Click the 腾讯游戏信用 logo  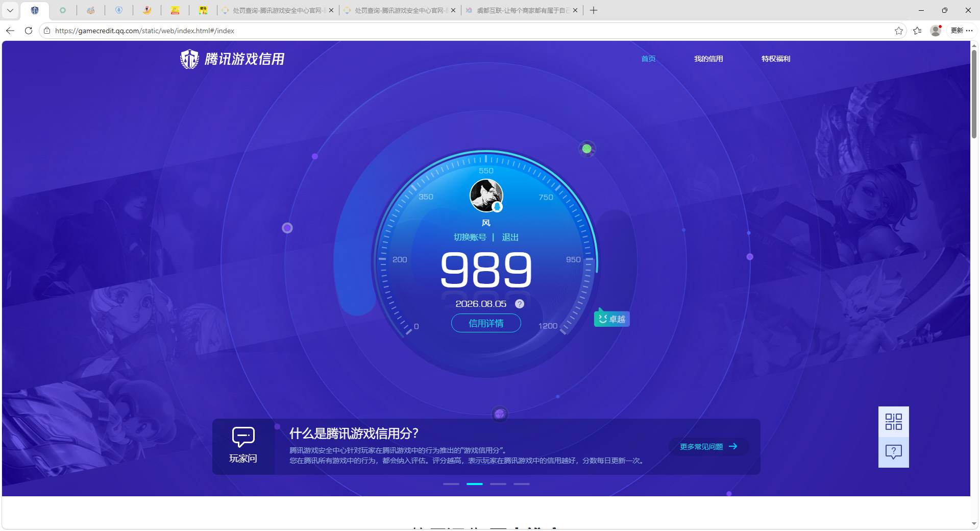[x=232, y=59]
